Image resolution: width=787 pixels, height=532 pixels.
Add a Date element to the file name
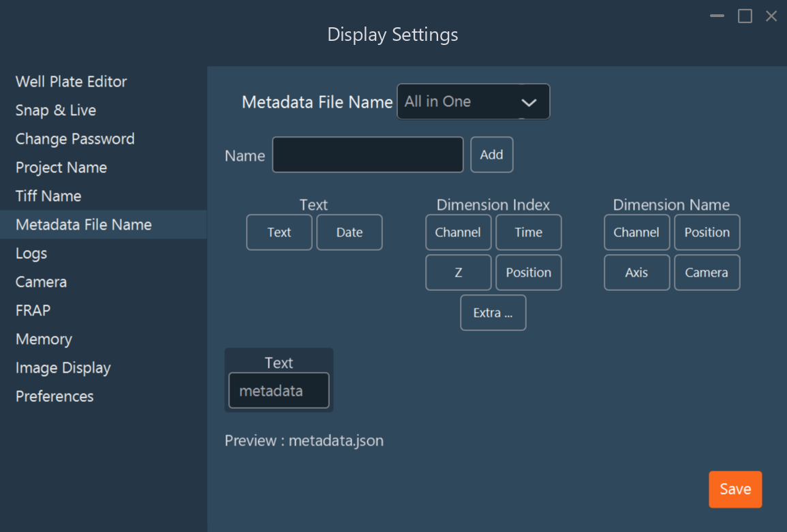pyautogui.click(x=349, y=232)
